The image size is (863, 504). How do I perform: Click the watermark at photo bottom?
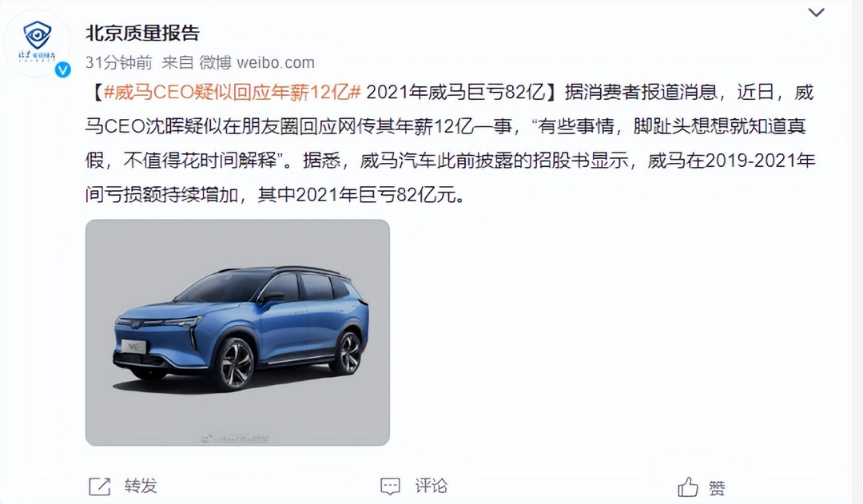click(235, 439)
